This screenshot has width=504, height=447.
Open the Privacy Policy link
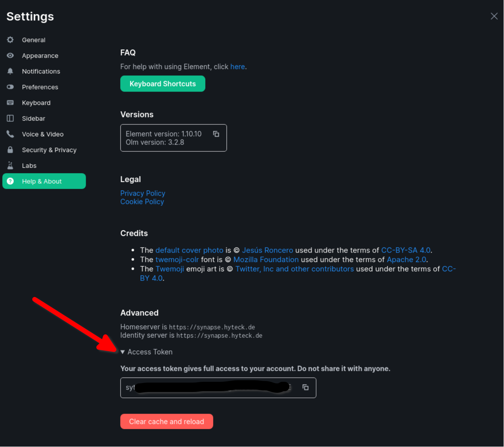142,193
